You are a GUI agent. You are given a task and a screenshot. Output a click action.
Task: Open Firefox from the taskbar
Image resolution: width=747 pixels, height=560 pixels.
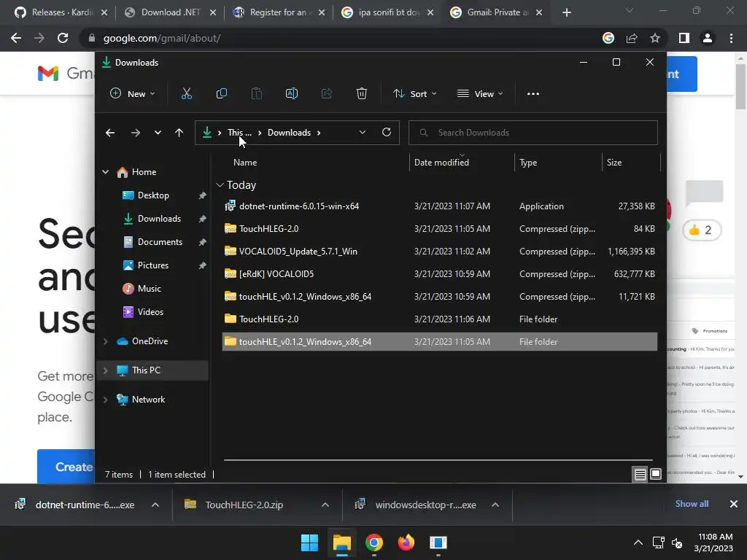coord(406,542)
